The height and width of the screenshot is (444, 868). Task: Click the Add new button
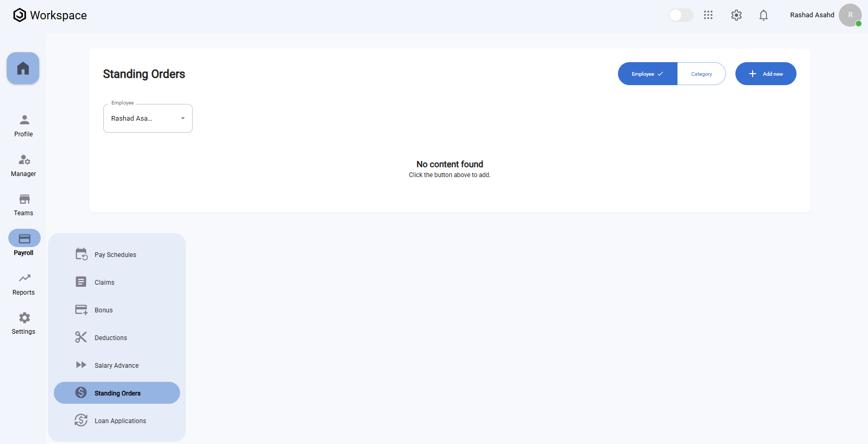coord(765,74)
